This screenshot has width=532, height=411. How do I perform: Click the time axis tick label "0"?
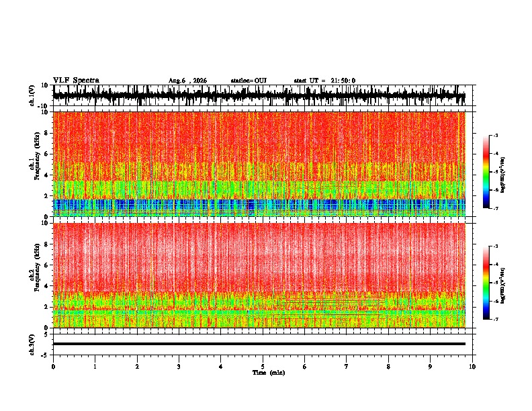coord(53,367)
